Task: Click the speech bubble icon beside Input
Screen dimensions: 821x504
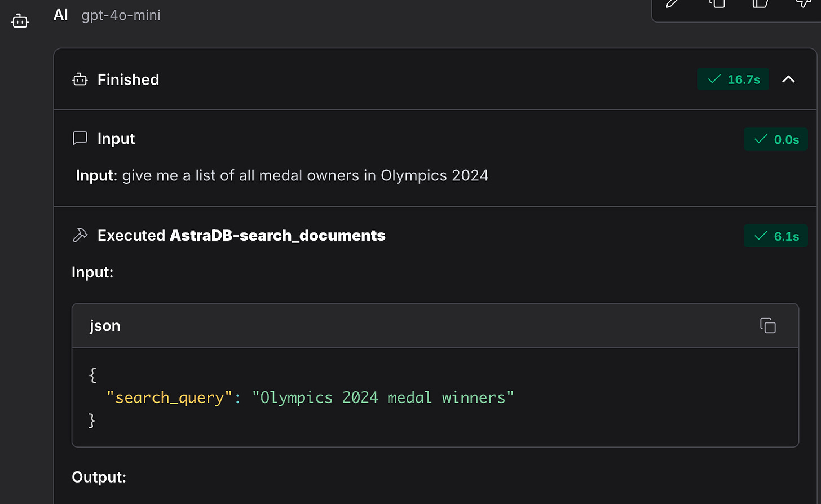Action: coord(80,138)
